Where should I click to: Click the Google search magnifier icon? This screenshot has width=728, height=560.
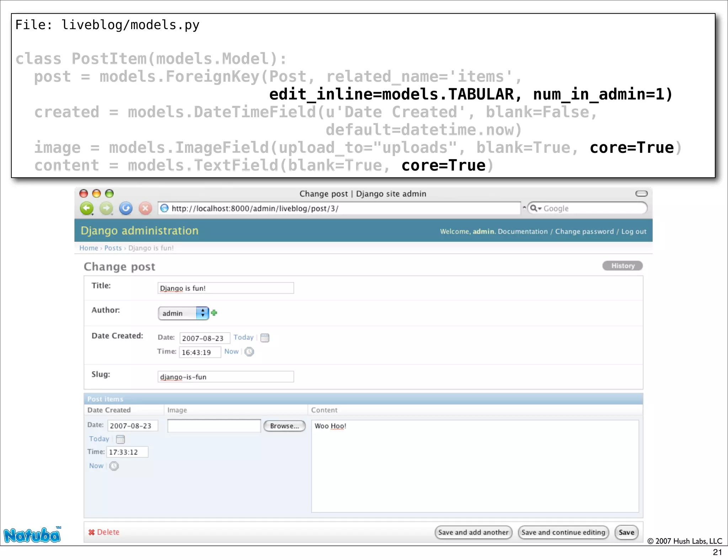pyautogui.click(x=534, y=208)
